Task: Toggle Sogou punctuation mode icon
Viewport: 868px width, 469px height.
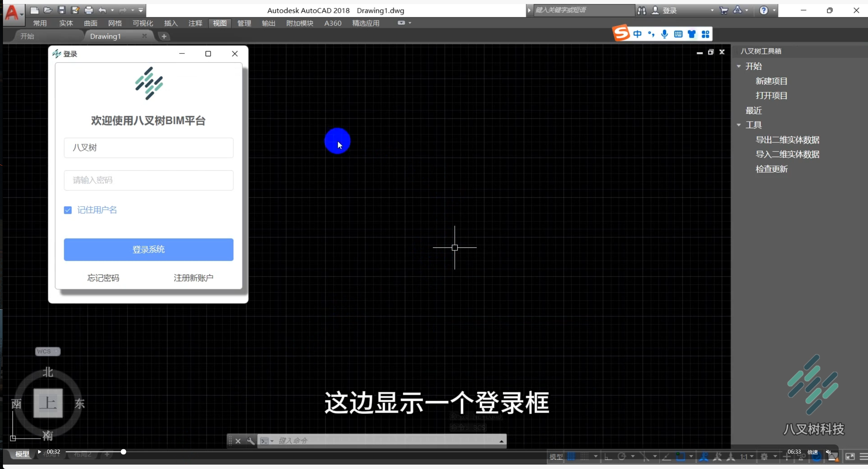Action: tap(651, 34)
